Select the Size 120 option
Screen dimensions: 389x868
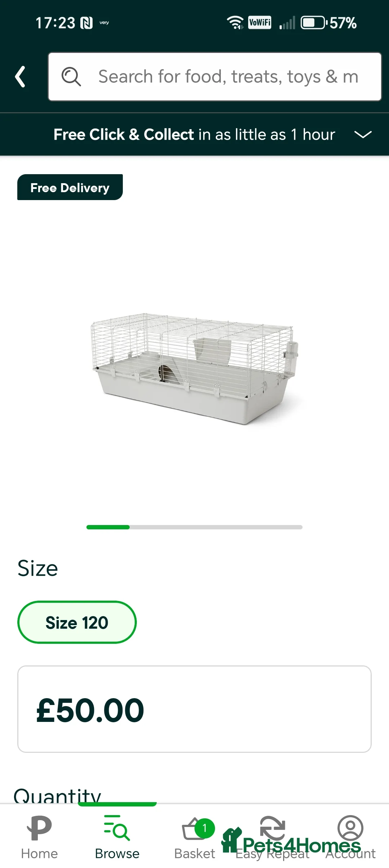pos(77,622)
